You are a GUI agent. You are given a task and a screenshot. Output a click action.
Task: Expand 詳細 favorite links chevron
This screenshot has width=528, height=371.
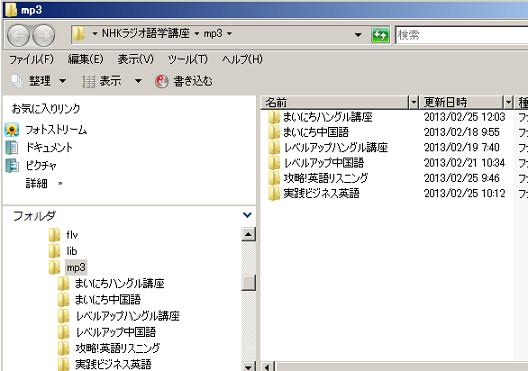pyautogui.click(x=60, y=184)
